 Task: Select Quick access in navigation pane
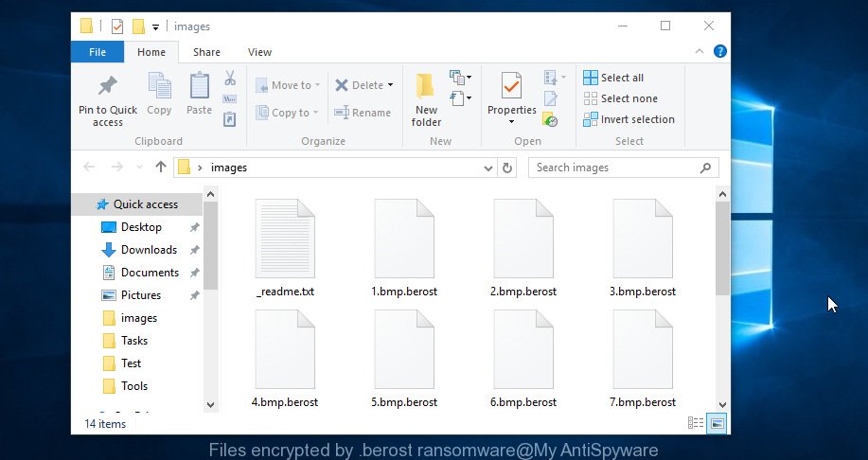point(137,204)
